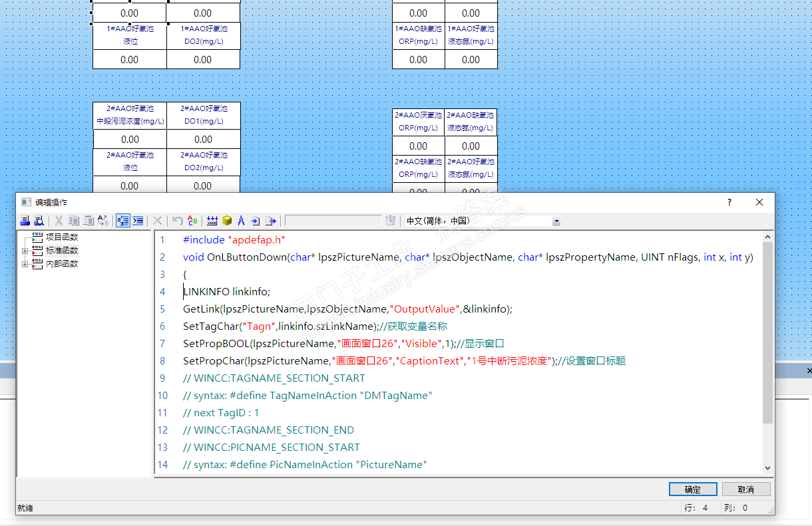Open print preview from the toolbar

coord(39,221)
